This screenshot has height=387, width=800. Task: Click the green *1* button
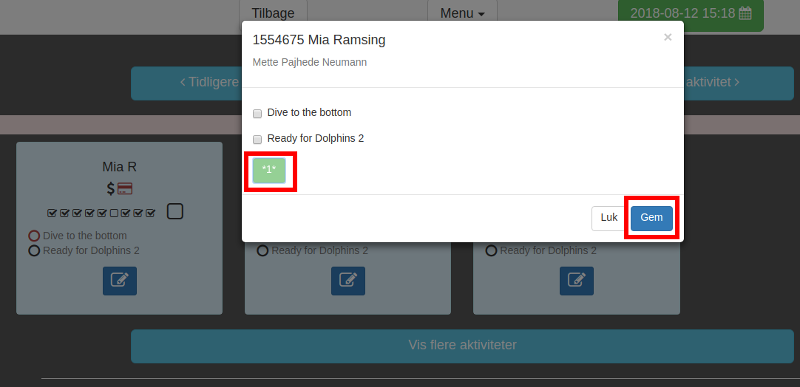[269, 171]
